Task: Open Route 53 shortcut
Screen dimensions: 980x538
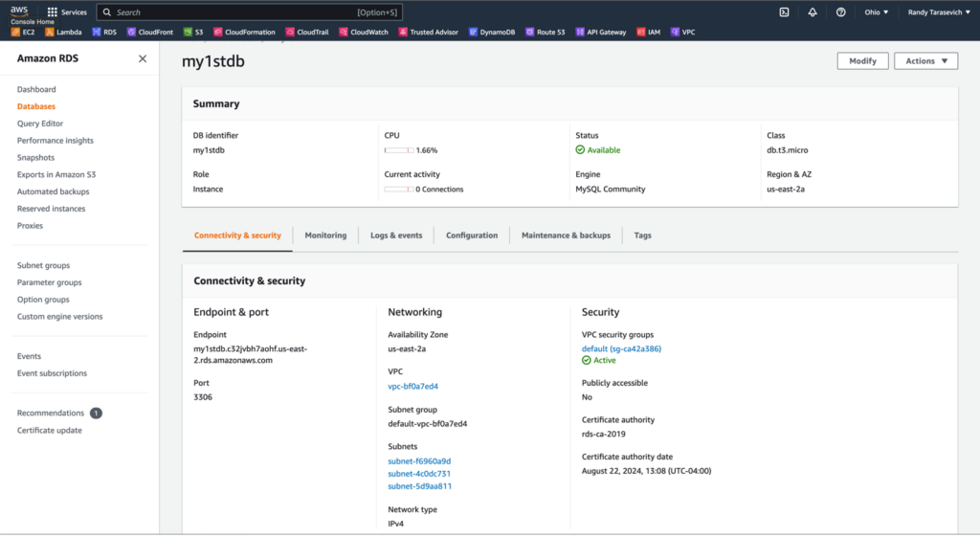Action: click(x=545, y=32)
